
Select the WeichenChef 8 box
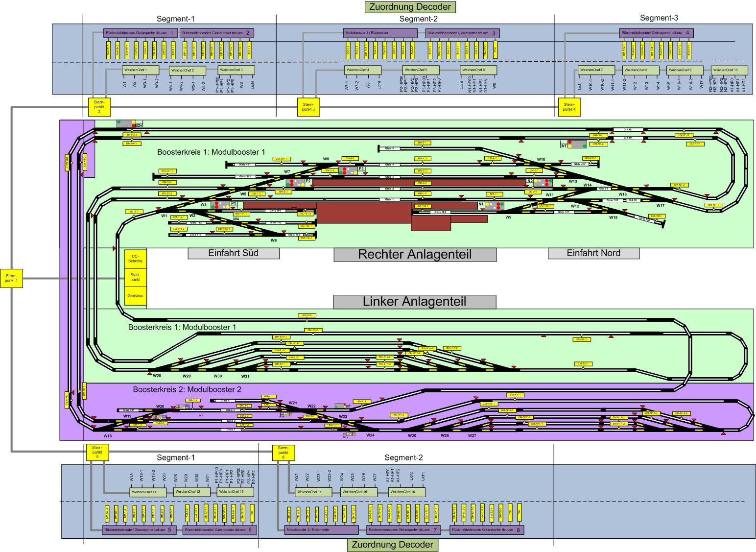coord(641,71)
